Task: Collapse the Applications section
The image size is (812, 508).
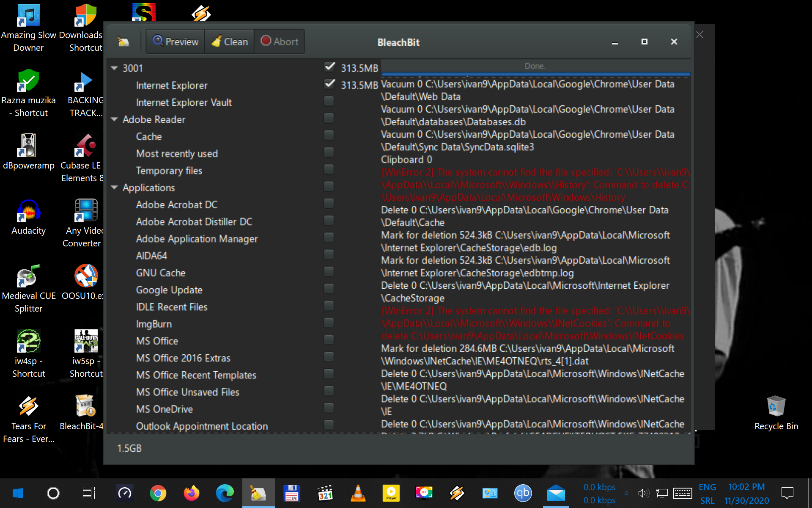Action: point(114,187)
